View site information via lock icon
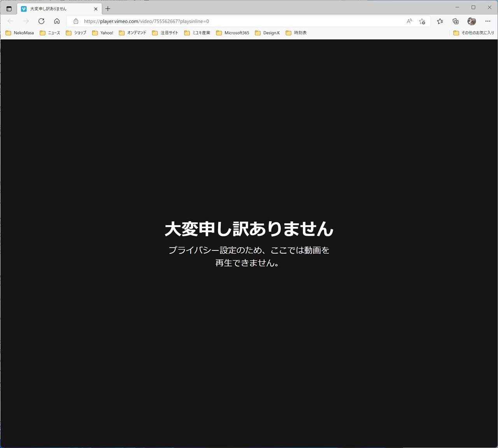 point(76,21)
